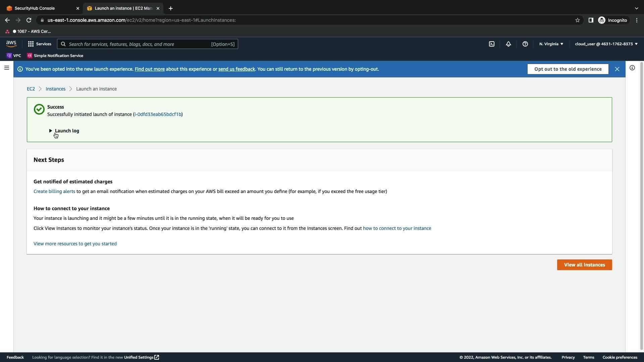Open Create billing alerts link
The width and height of the screenshot is (644, 362).
tap(54, 191)
